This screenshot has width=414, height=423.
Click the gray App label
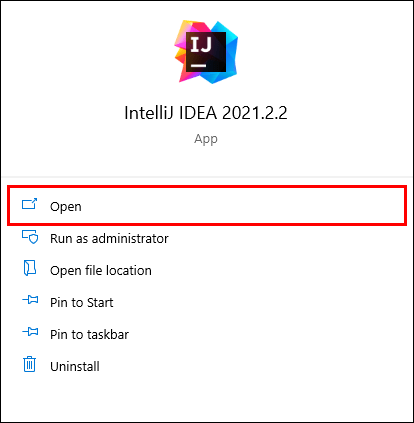pos(206,139)
